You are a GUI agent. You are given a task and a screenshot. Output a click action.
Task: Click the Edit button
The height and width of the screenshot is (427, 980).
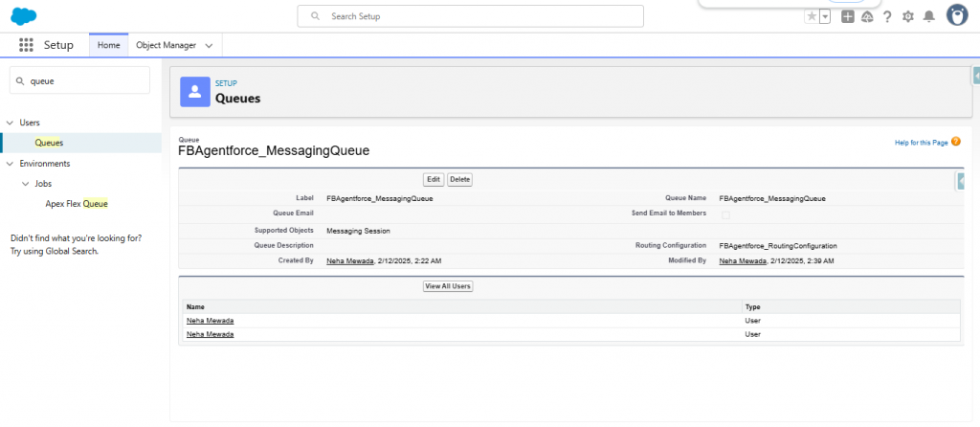434,179
